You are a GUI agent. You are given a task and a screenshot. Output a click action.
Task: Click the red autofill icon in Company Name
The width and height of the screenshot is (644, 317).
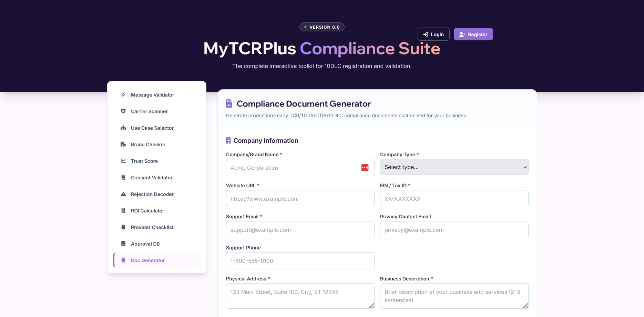(x=364, y=167)
